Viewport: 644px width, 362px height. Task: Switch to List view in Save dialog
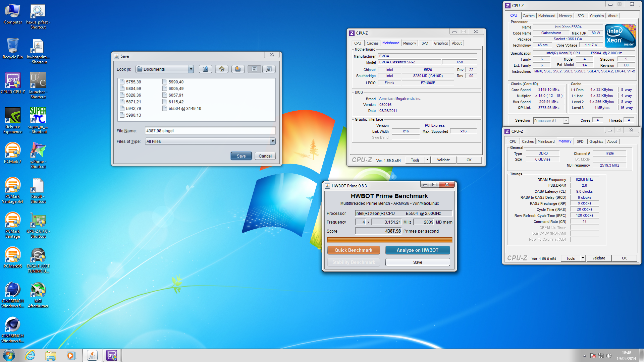tap(254, 69)
